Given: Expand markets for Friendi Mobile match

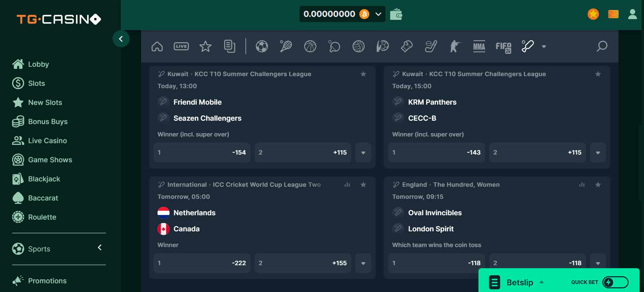Looking at the screenshot, I should [x=363, y=153].
